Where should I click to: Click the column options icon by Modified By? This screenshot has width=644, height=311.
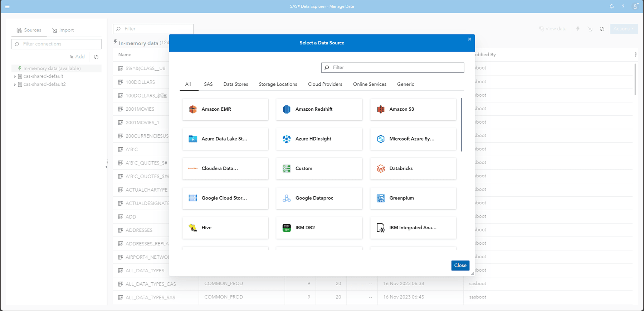point(635,54)
